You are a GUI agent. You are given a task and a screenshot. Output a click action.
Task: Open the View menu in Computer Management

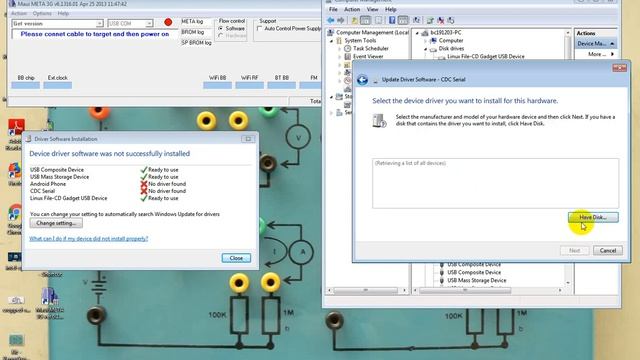tap(372, 9)
